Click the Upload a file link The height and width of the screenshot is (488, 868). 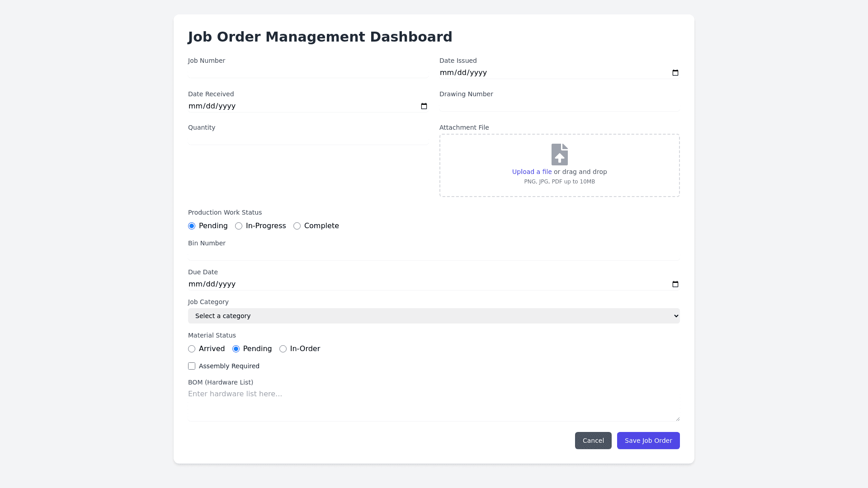click(532, 172)
